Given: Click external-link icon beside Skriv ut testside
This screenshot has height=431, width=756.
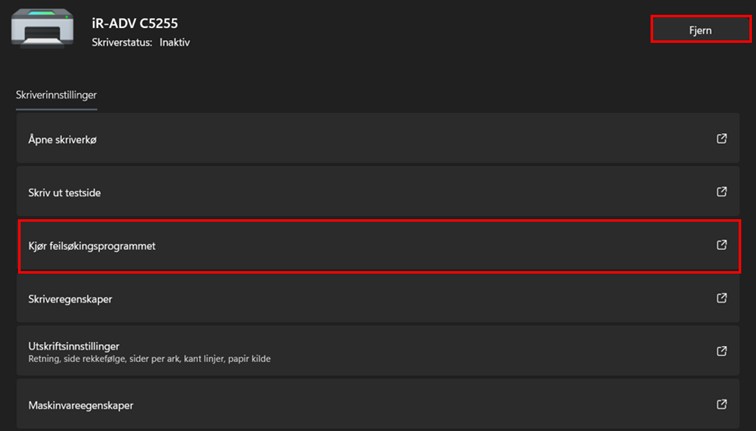Looking at the screenshot, I should (722, 191).
